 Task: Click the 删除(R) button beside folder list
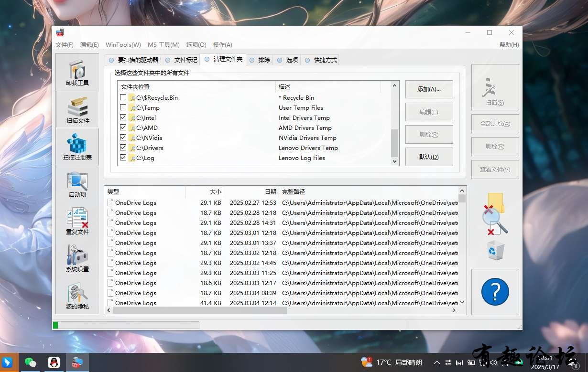pos(429,134)
